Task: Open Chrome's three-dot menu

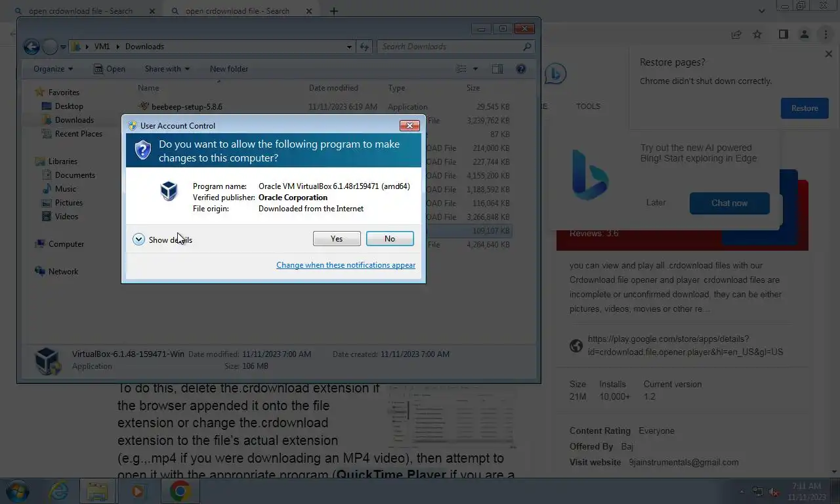Action: (826, 34)
